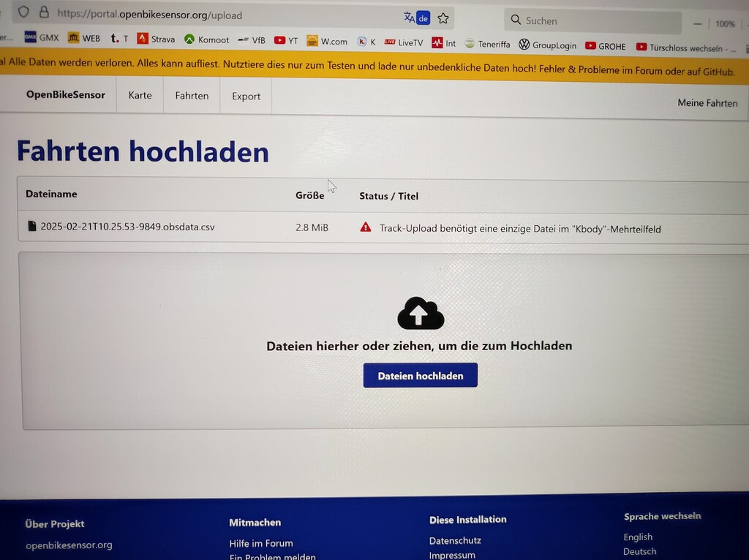
Task: Open the GROHE bookmark
Action: (x=605, y=45)
